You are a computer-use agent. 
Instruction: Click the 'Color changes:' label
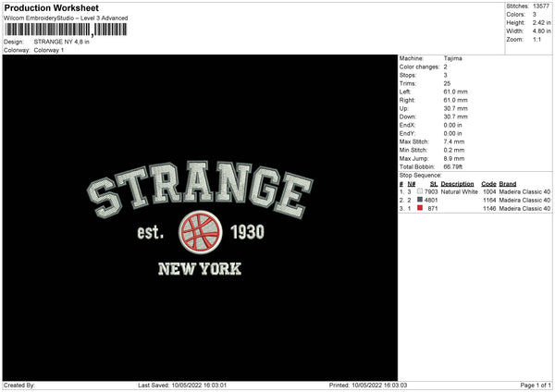419,67
